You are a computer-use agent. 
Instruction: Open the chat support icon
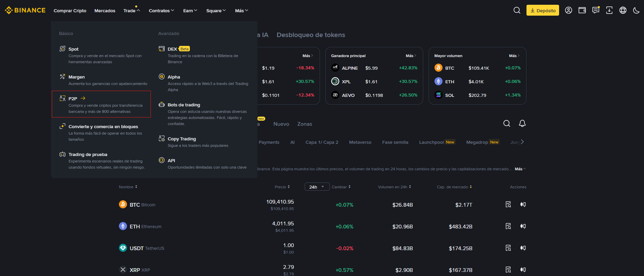(x=596, y=10)
